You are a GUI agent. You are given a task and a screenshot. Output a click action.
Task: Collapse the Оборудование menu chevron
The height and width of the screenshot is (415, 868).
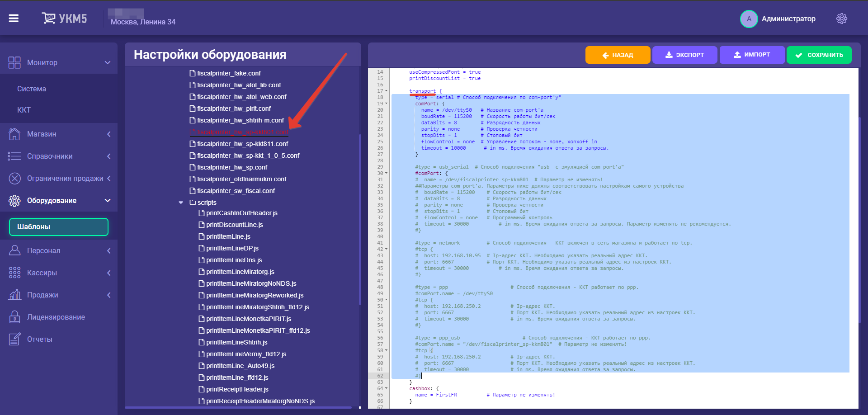pyautogui.click(x=108, y=200)
